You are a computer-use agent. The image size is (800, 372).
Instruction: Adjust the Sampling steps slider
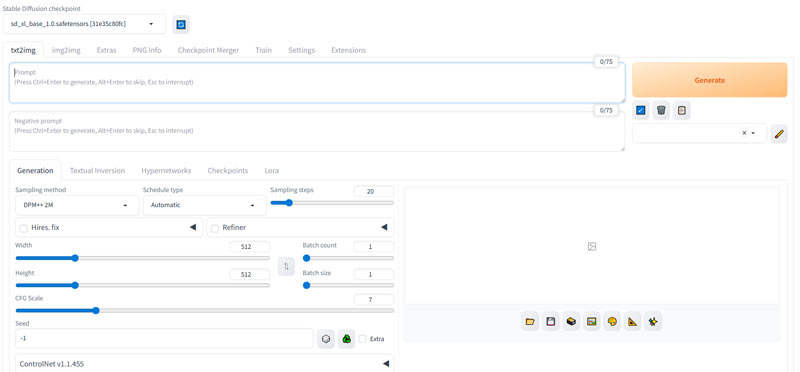[332, 203]
